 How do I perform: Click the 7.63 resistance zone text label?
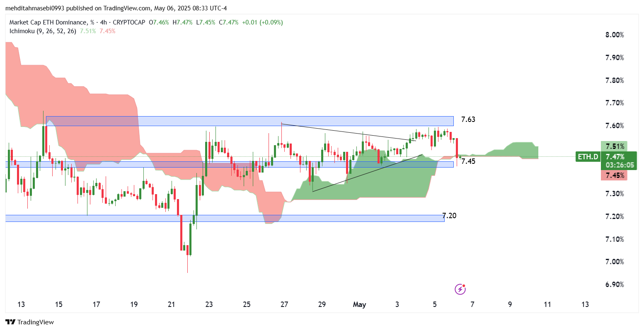click(x=468, y=119)
